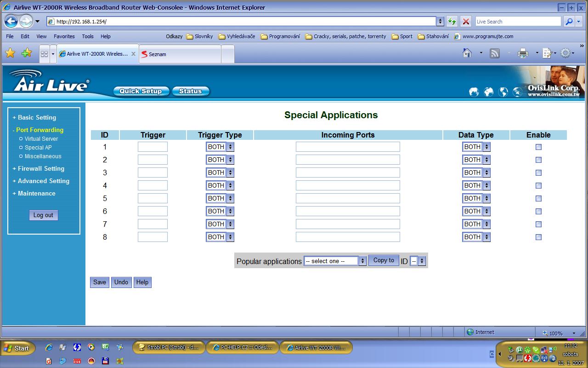
Task: Toggle Enable checkbox for ID 8
Action: [538, 237]
